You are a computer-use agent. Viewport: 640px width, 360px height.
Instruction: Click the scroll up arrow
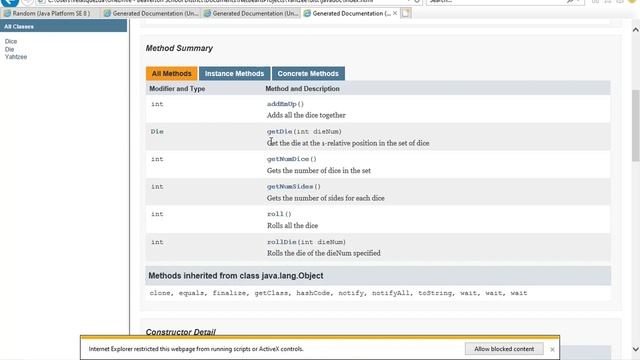click(x=636, y=30)
